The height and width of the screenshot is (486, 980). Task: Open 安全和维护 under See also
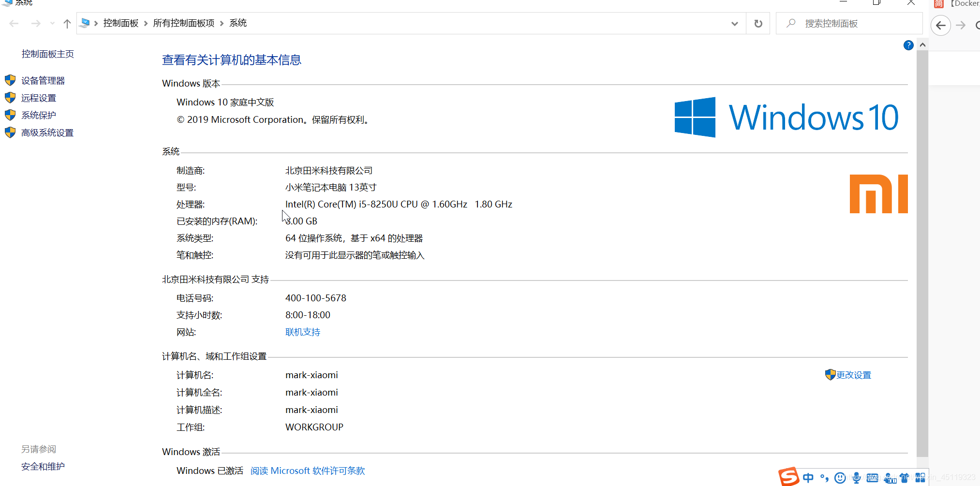click(43, 466)
